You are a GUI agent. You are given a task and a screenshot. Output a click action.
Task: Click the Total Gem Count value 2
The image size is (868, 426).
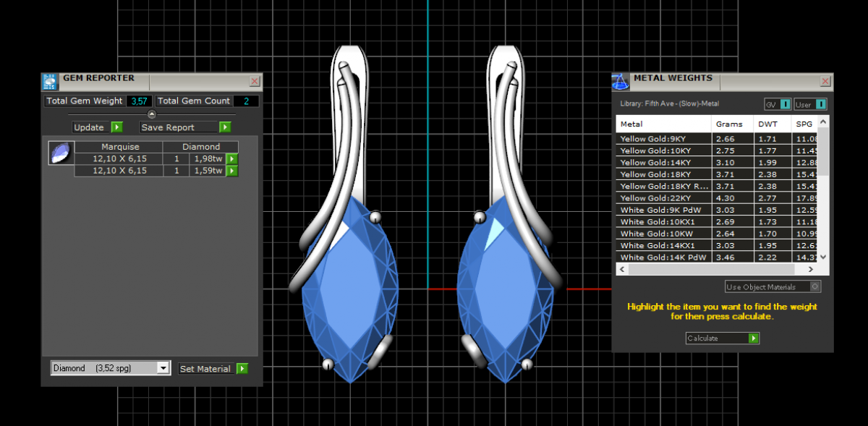[x=246, y=101]
